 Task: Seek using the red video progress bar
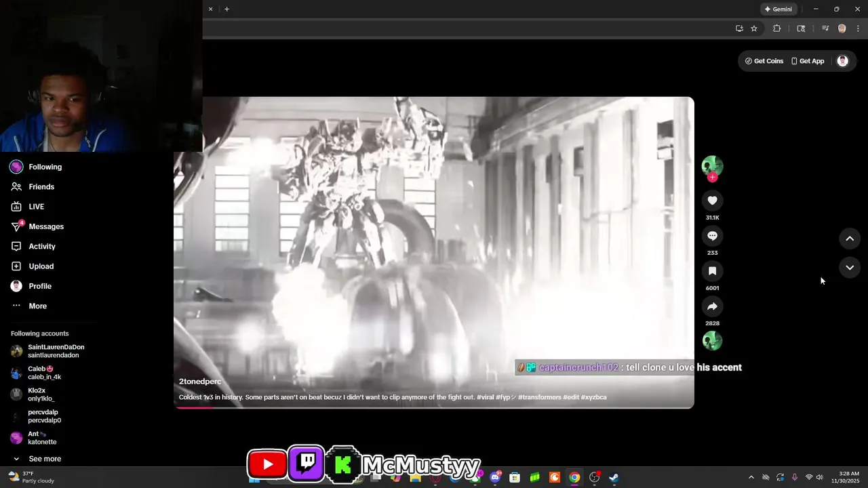(x=434, y=407)
